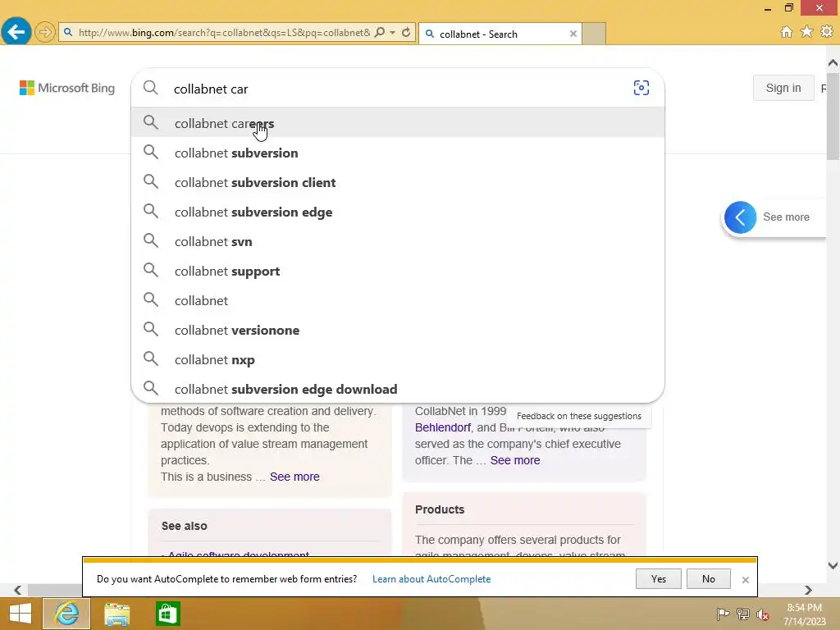Open the Windows Store taskbar icon
840x630 pixels.
click(167, 614)
